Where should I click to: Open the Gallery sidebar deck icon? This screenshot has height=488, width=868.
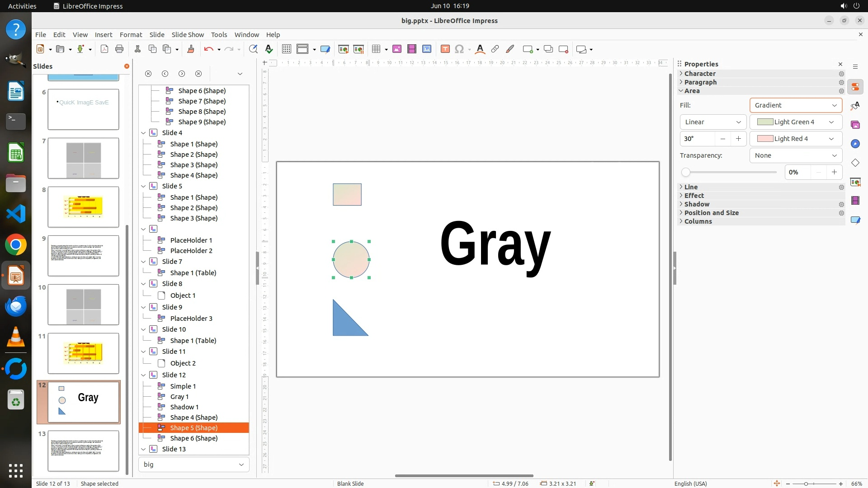(x=855, y=125)
